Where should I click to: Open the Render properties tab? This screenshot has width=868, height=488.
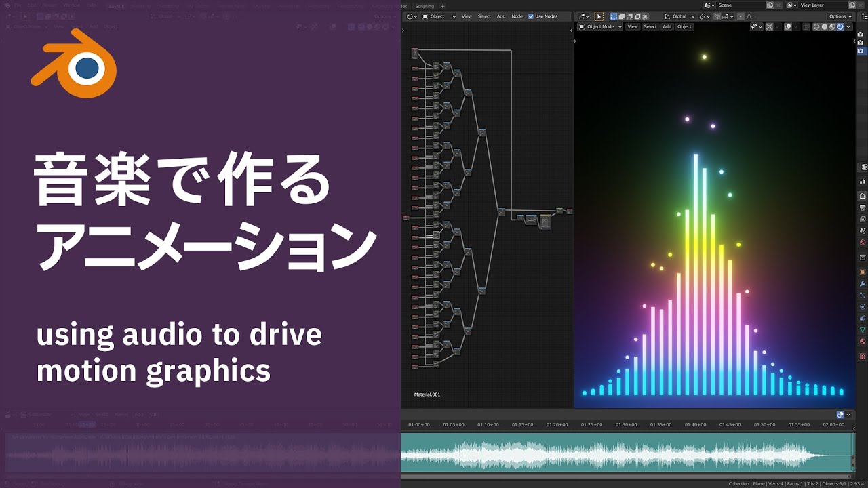(x=863, y=196)
